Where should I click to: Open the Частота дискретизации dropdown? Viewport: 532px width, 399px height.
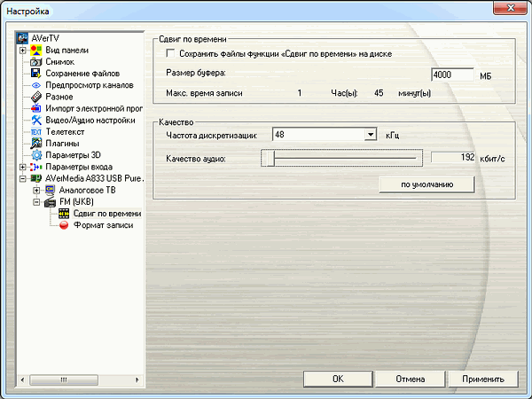point(371,135)
